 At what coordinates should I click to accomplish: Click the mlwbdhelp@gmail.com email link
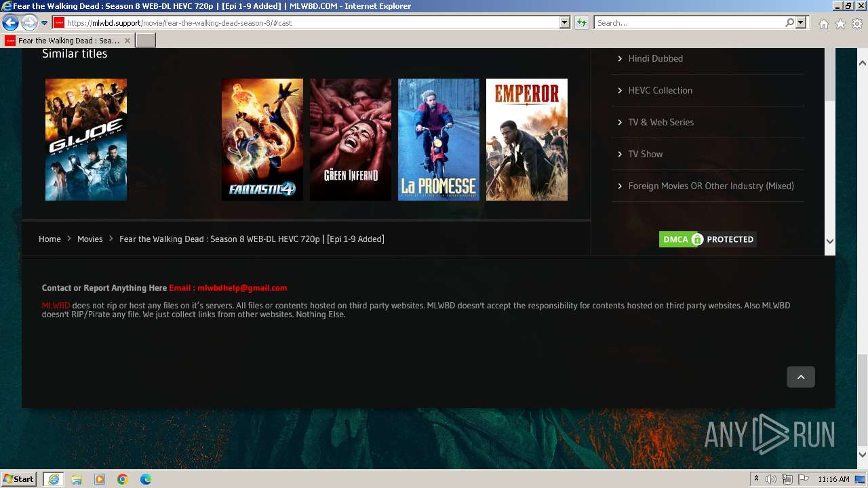pos(242,287)
